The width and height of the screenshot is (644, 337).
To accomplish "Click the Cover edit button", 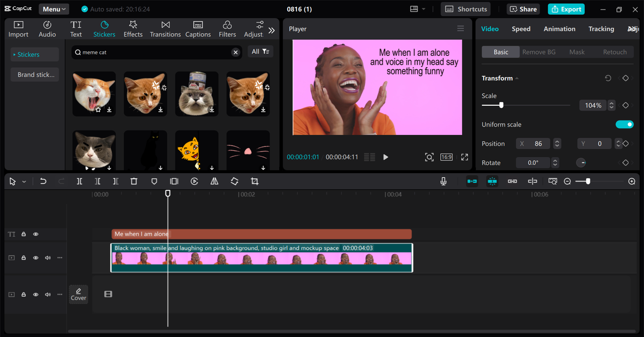I will pos(78,294).
